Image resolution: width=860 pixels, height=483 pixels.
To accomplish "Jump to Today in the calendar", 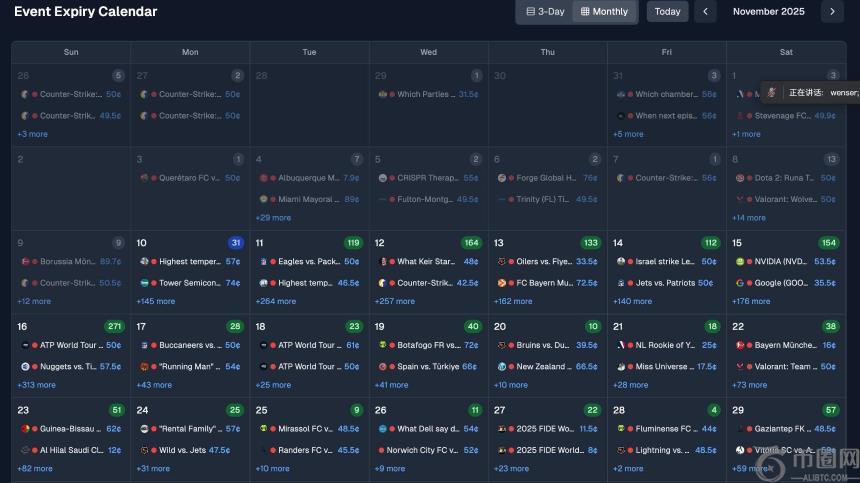I will click(x=667, y=12).
